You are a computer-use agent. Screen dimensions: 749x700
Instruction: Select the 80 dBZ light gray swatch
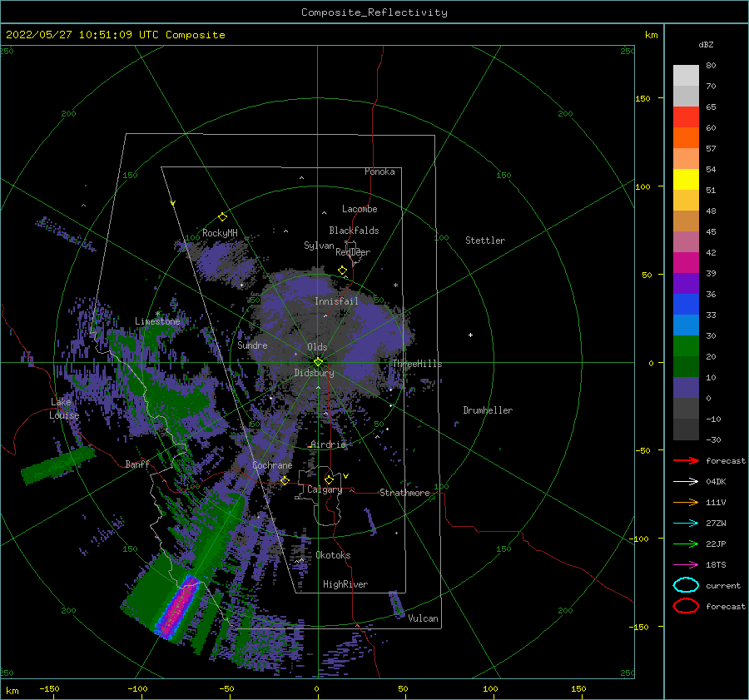pyautogui.click(x=686, y=75)
